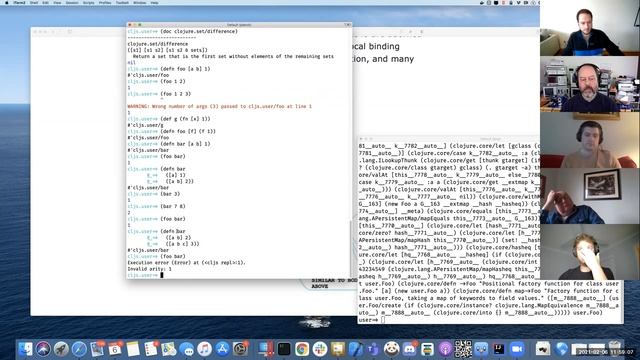Open the Edit menu in menu bar
The image size is (640, 360).
[45, 2]
